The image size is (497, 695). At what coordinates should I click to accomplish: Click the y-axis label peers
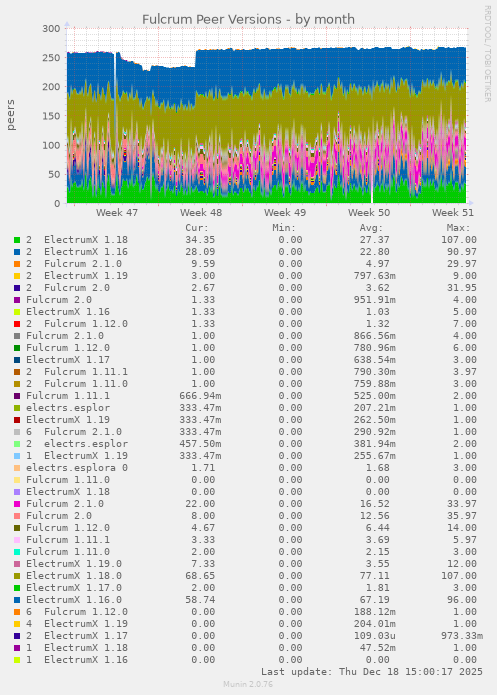[11, 115]
